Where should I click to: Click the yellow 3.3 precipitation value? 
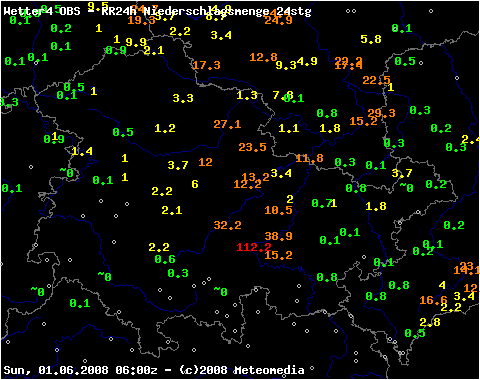click(183, 98)
